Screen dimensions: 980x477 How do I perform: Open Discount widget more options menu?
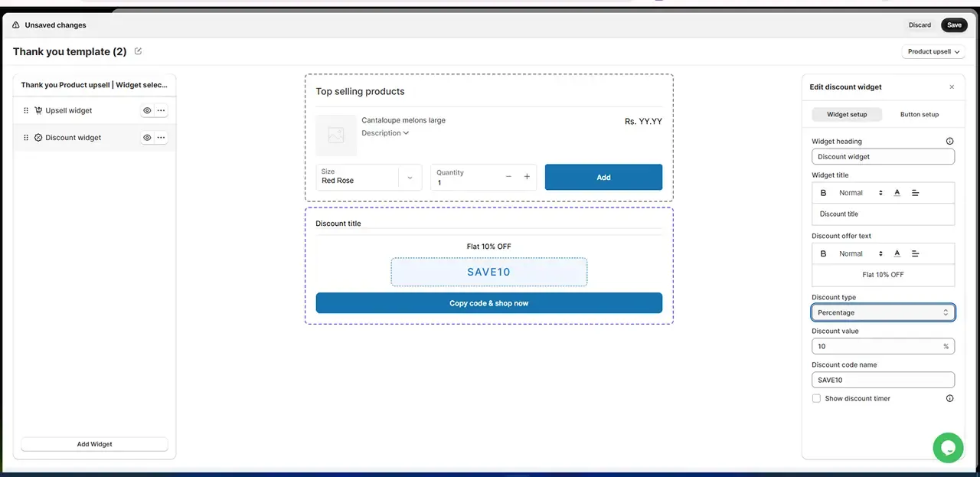tap(161, 138)
